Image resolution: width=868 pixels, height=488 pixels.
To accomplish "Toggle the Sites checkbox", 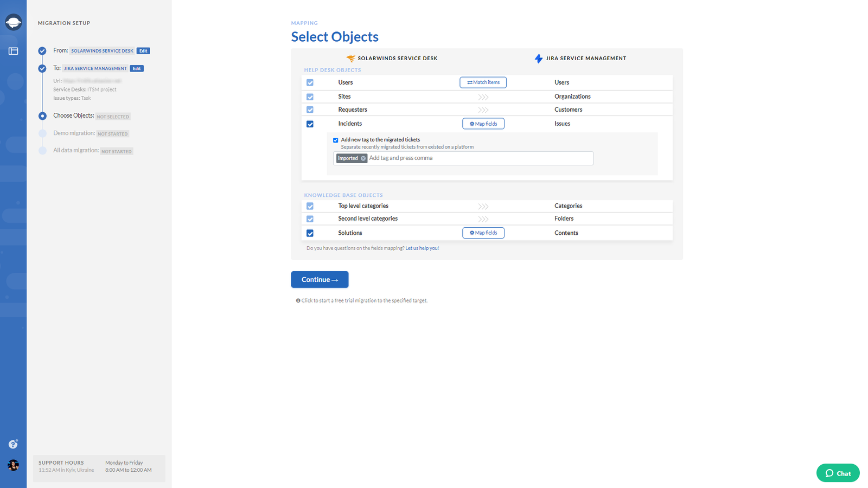I will (x=310, y=97).
